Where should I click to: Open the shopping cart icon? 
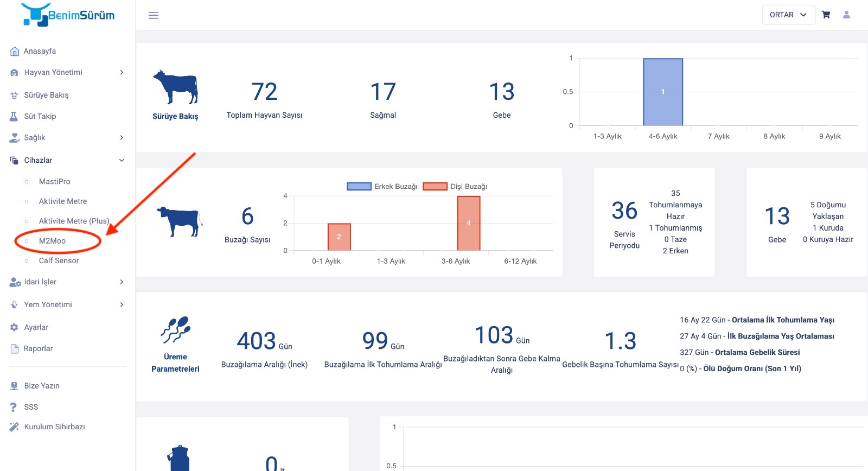(826, 15)
